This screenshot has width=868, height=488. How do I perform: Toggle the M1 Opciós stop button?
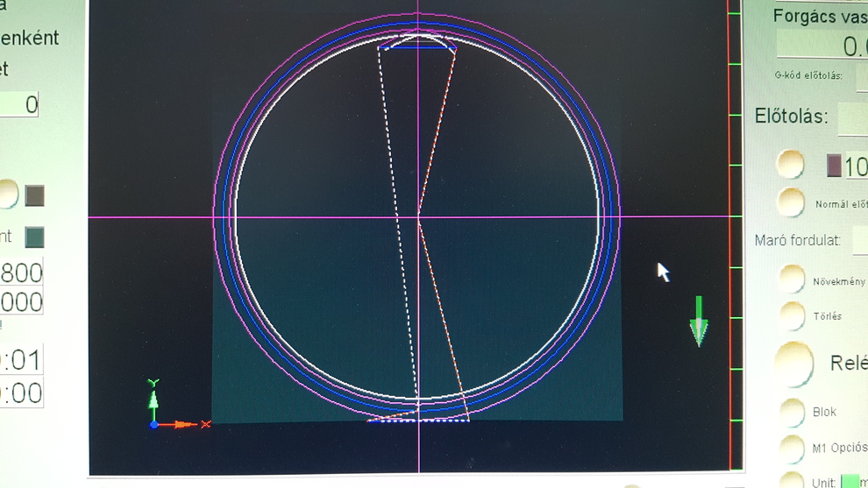point(793,449)
